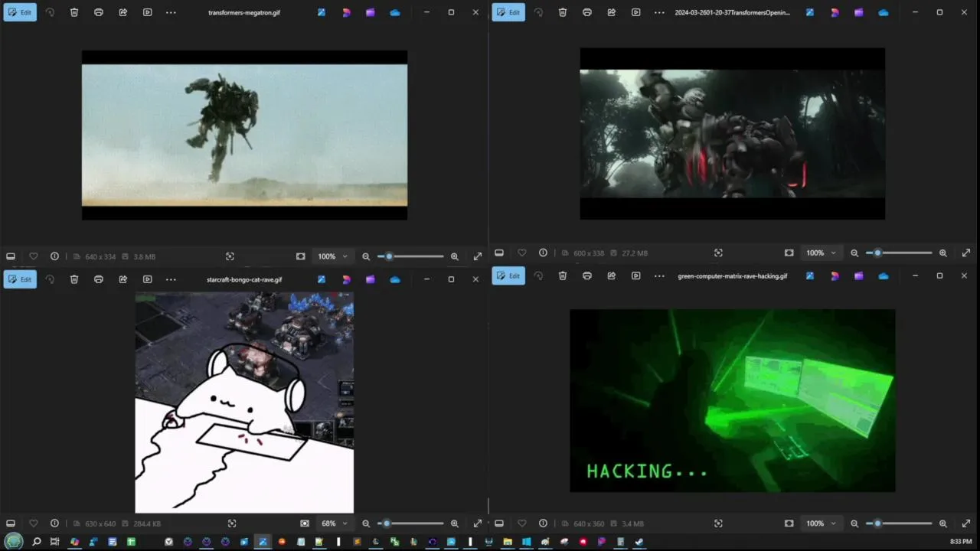980x551 pixels.
Task: Favorite the TransformersOpening image with the heart
Action: [521, 253]
